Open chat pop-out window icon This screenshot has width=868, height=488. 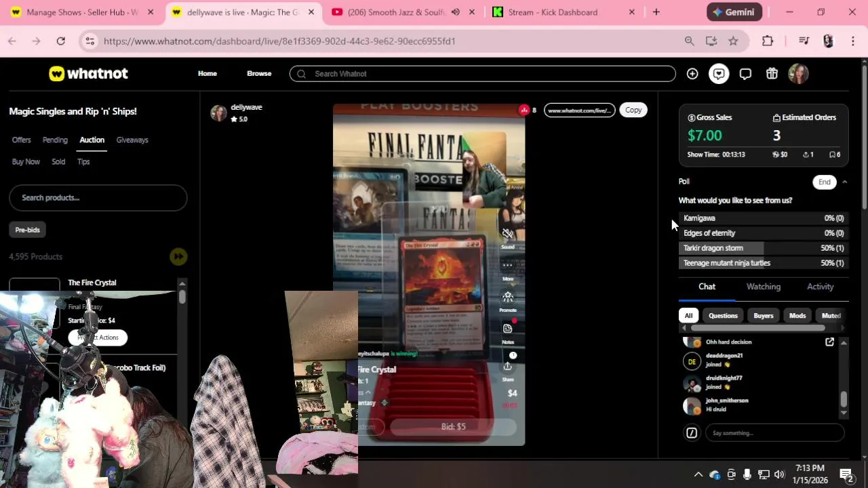[829, 342]
